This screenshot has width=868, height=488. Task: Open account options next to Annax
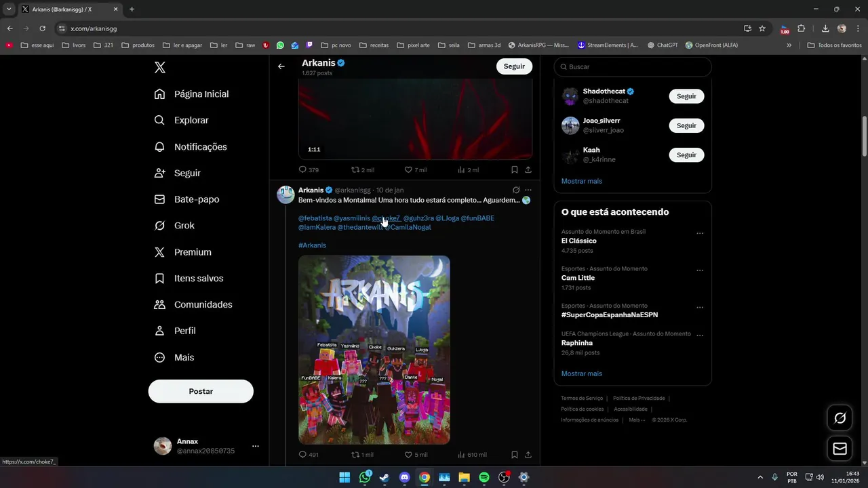coord(256,446)
